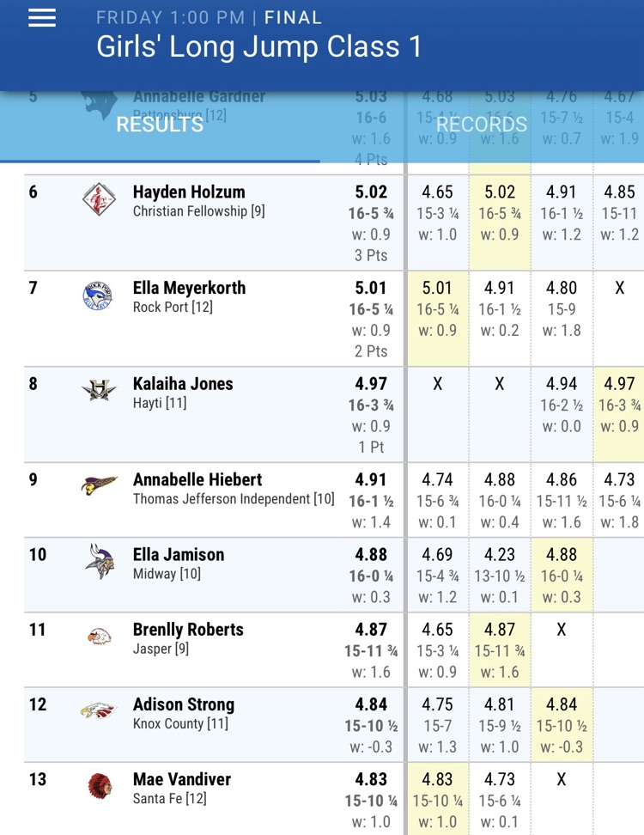Open the hamburger menu

(x=42, y=18)
